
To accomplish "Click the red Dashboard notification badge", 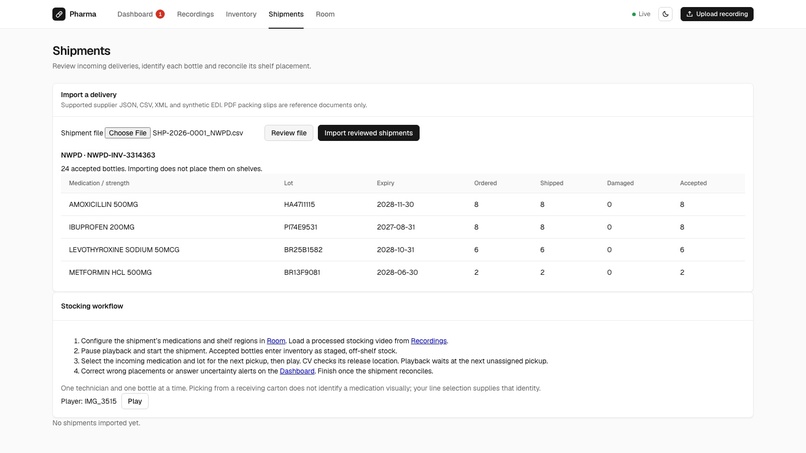I will point(160,14).
